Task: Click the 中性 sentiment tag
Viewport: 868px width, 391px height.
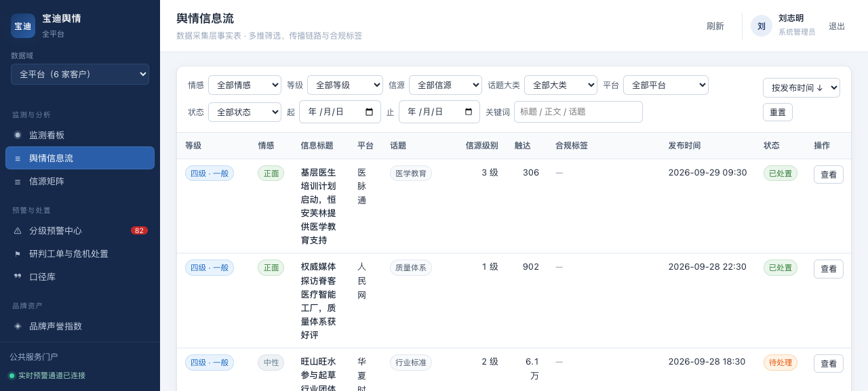Action: click(271, 363)
